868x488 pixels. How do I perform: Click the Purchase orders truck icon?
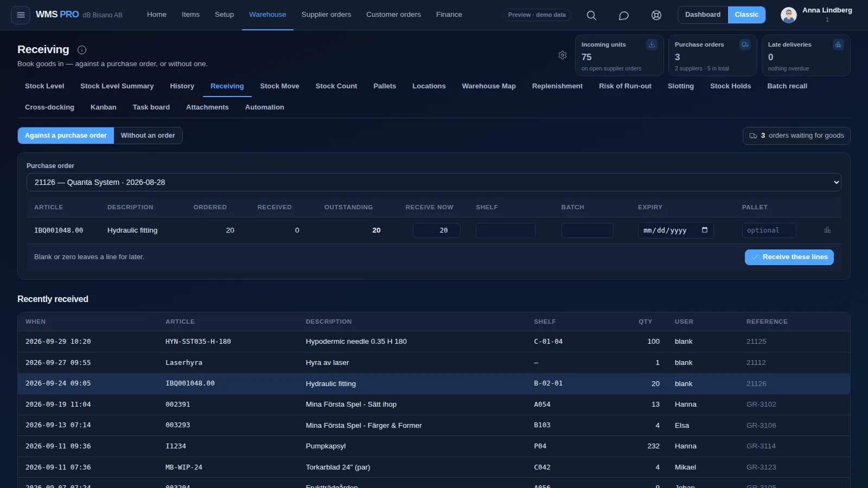tap(745, 44)
